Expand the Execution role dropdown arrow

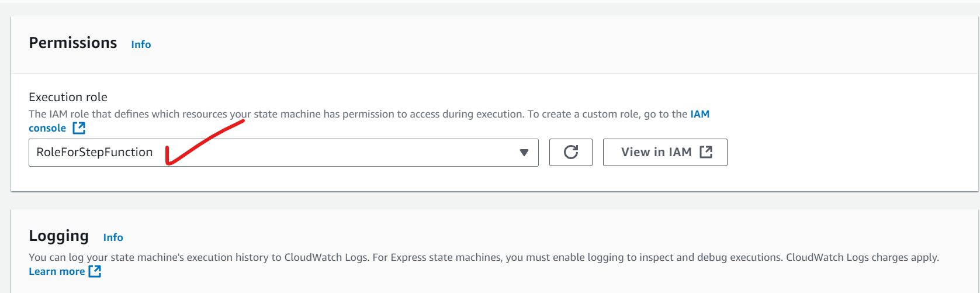click(x=524, y=153)
